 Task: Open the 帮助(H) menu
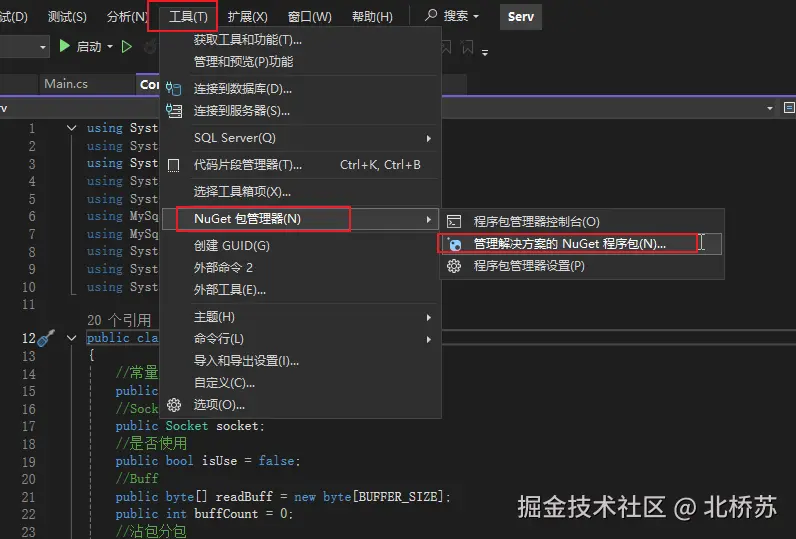click(x=372, y=17)
